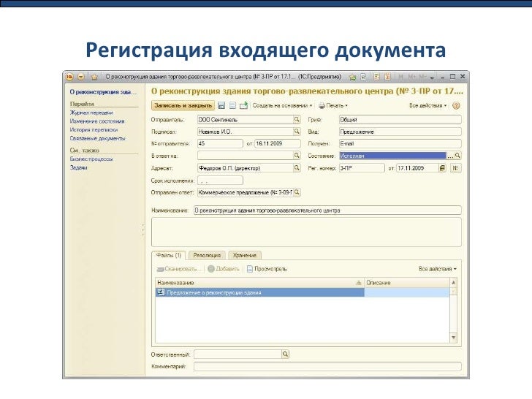This screenshot has height=399, width=532.
Task: Open Изменение состояния link
Action: click(x=97, y=121)
